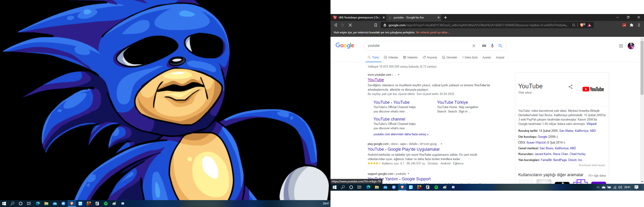
Task: Open the 'FameBit' subsidiary link
Action: (546, 160)
